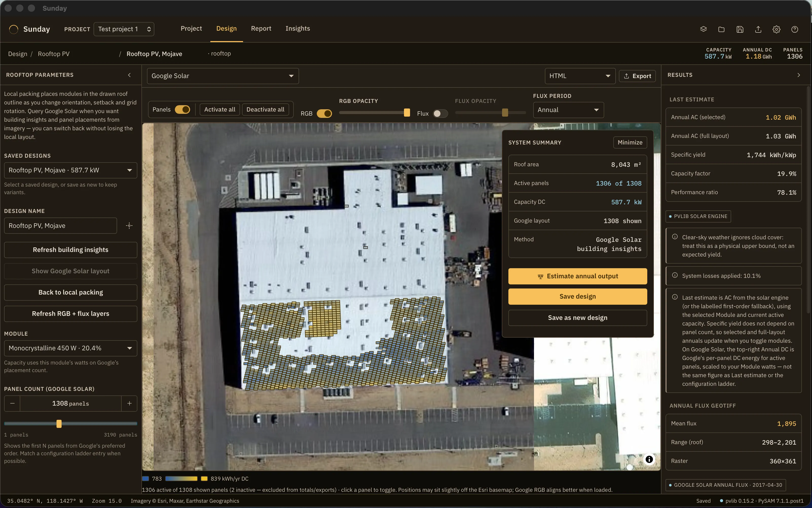This screenshot has width=812, height=508.
Task: Enable the Flux layer switch
Action: coord(440,114)
